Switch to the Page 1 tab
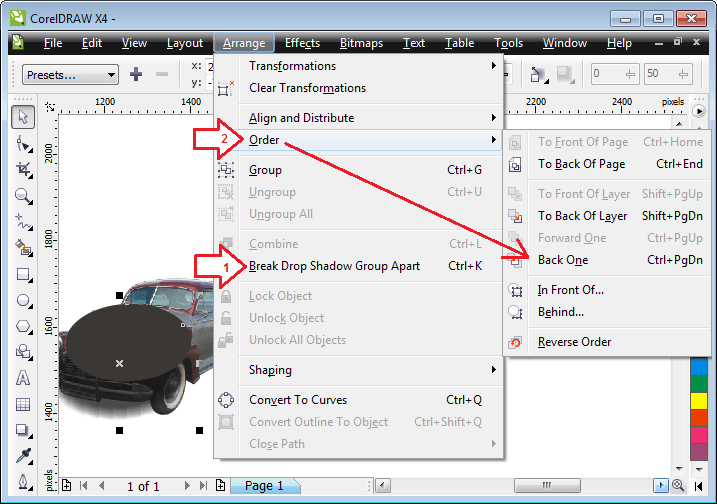This screenshot has width=717, height=504. point(264,486)
